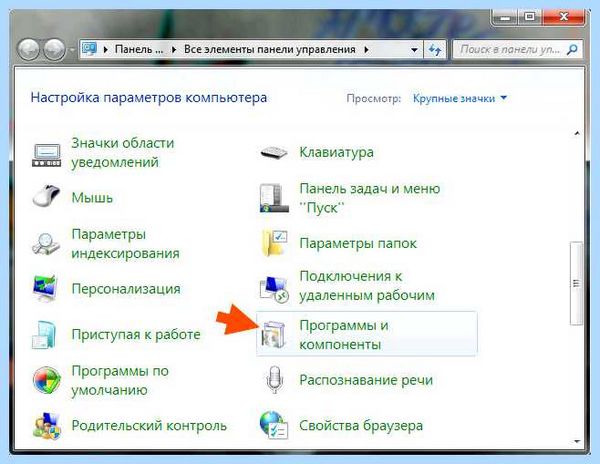This screenshot has height=464, width=600.
Task: Click Панель ... breadcrumb segment
Action: 139,49
